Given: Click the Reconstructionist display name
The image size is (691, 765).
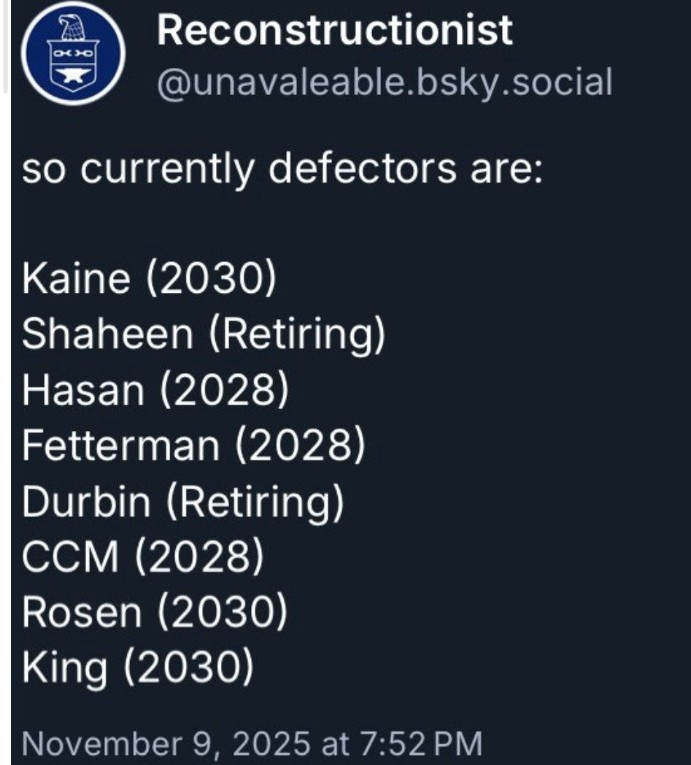Looking at the screenshot, I should [x=335, y=30].
